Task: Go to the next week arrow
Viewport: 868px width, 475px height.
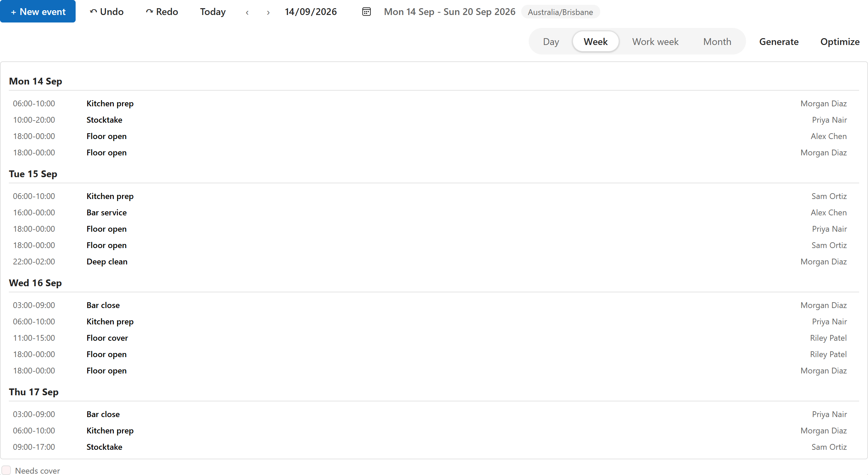Action: [x=268, y=13]
